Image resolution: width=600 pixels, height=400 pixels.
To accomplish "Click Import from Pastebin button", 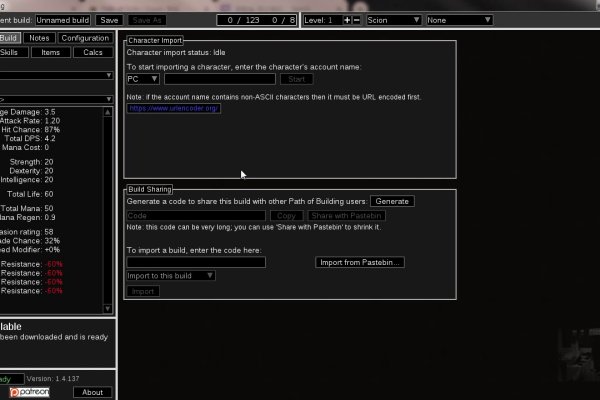I will [360, 262].
